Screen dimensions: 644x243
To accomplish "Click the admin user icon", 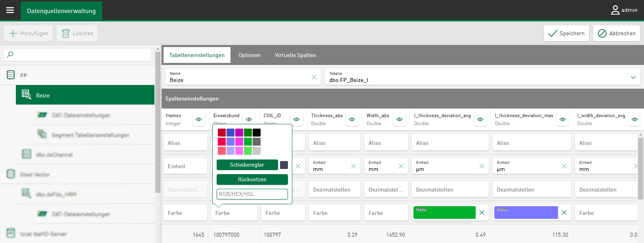I will [x=615, y=10].
